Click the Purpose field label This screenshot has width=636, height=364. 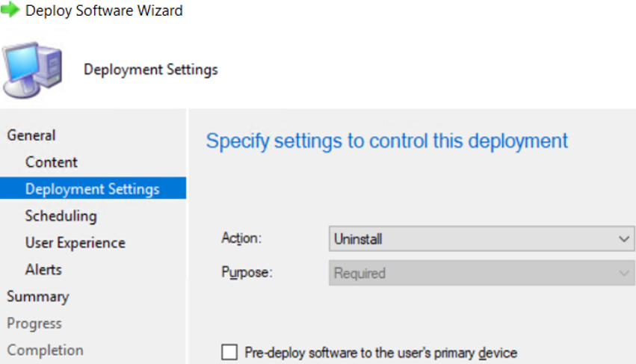pos(247,272)
